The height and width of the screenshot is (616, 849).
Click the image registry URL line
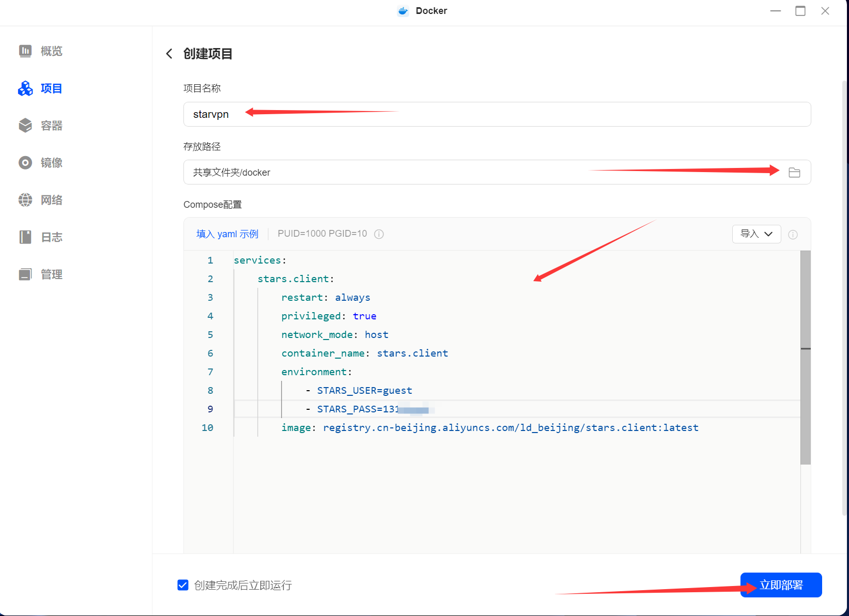[490, 428]
